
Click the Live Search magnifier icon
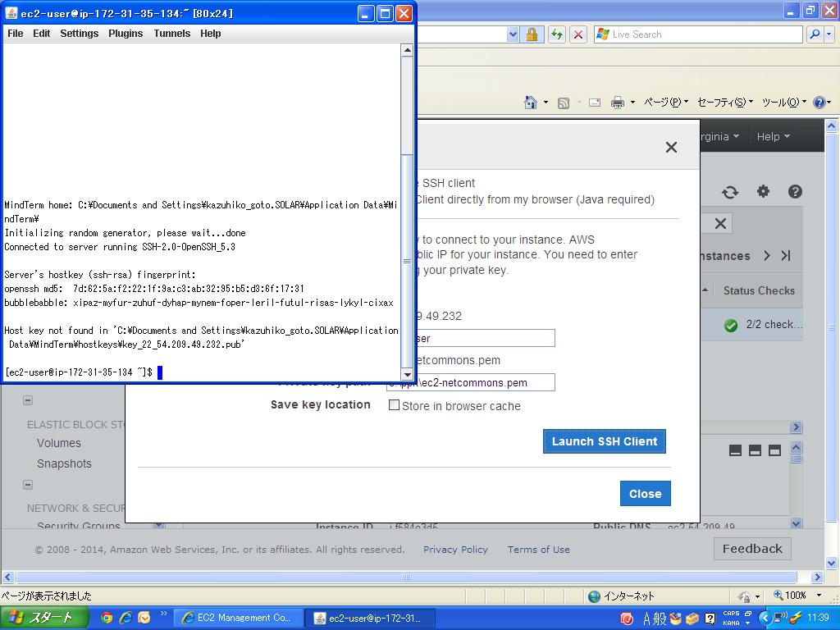[x=815, y=34]
